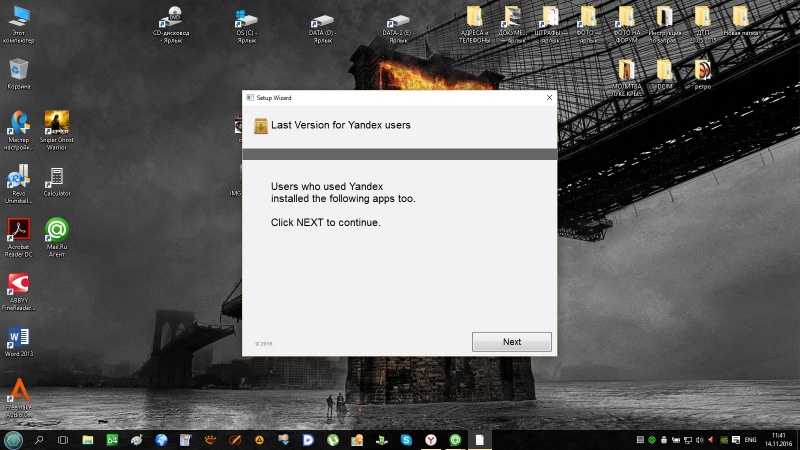Select the АДРЕСА и ТЕЛЕФОНЫ folder
The width and height of the screenshot is (800, 450).
(x=474, y=24)
